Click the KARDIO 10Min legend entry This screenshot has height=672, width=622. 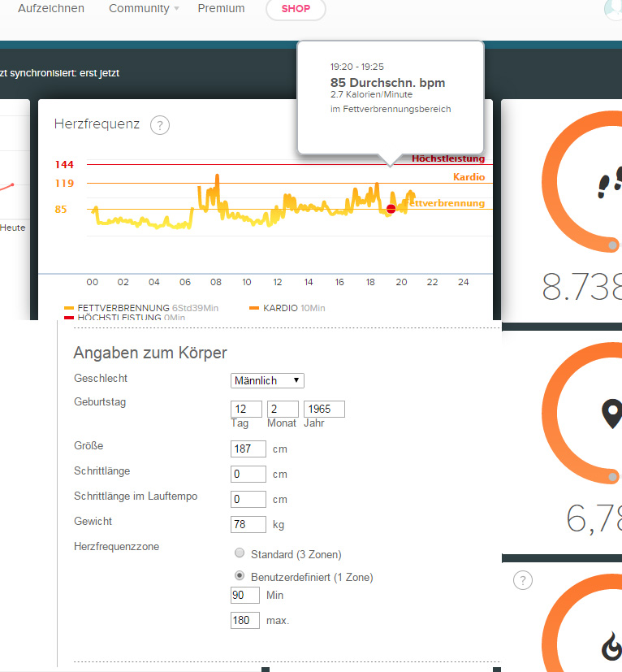click(287, 308)
